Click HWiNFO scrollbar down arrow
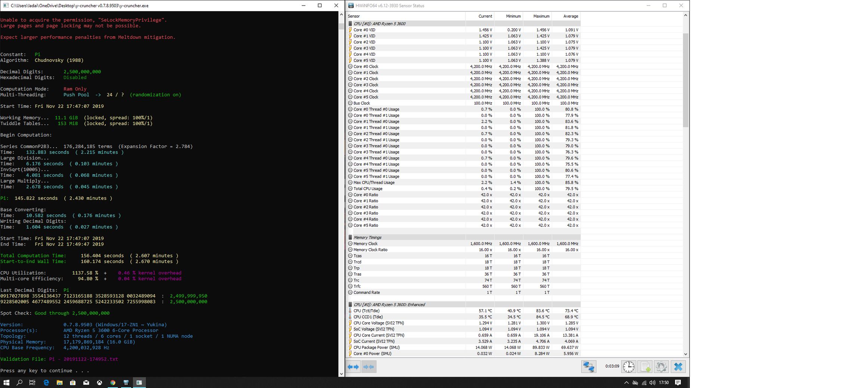 685,354
